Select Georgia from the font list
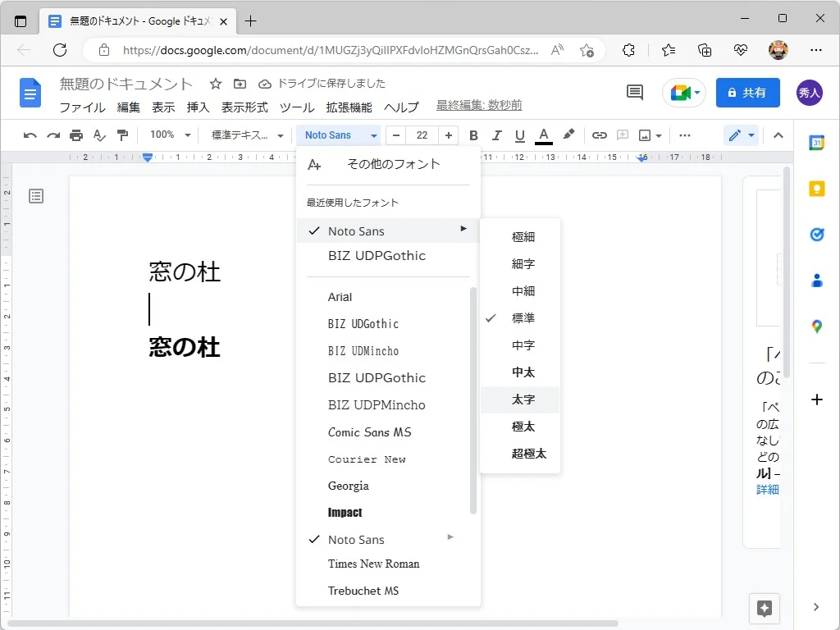The image size is (840, 630). pos(349,486)
